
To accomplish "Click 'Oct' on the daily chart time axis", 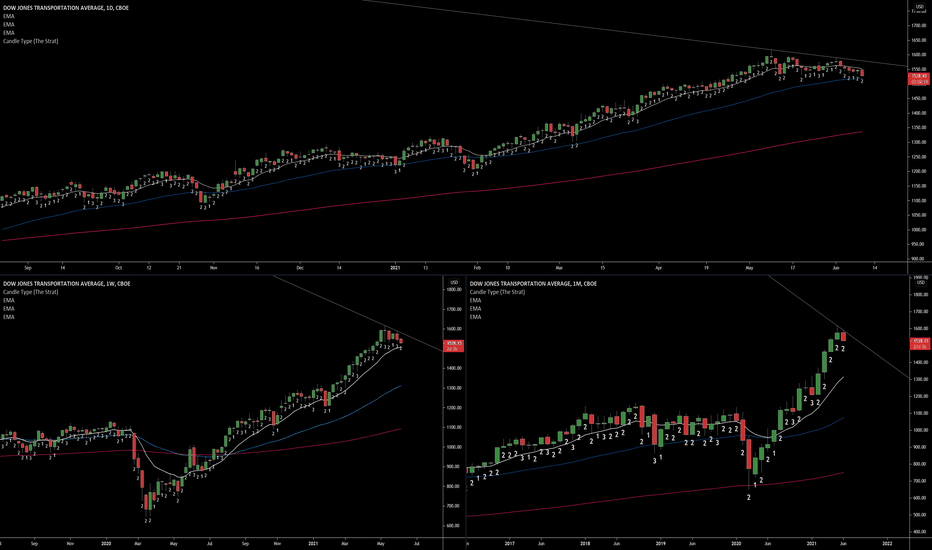I will (118, 268).
